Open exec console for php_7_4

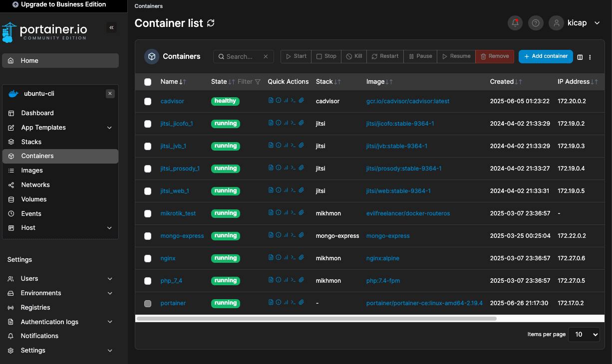tap(294, 280)
